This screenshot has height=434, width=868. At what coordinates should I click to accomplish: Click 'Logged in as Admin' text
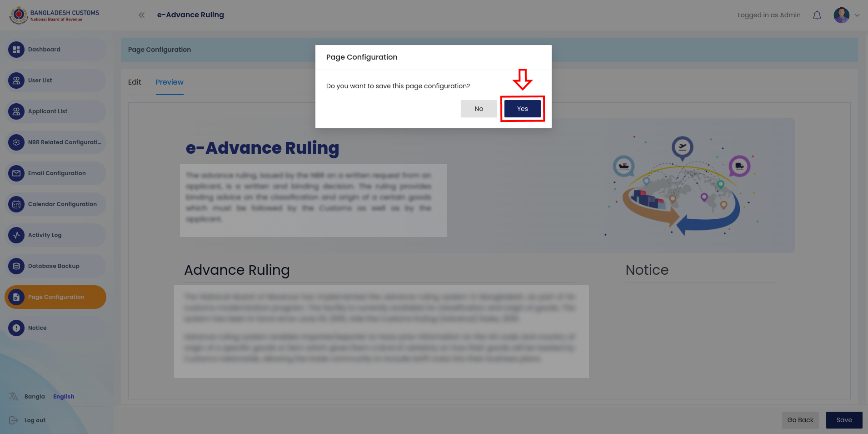click(x=769, y=15)
